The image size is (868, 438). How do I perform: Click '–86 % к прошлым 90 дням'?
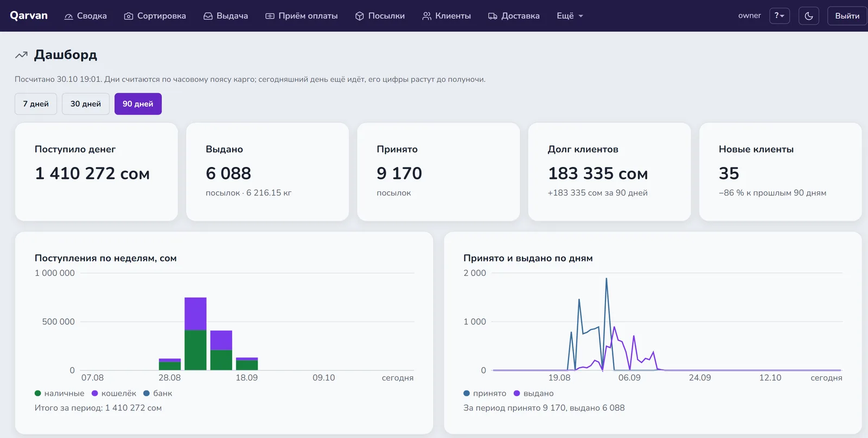773,193
